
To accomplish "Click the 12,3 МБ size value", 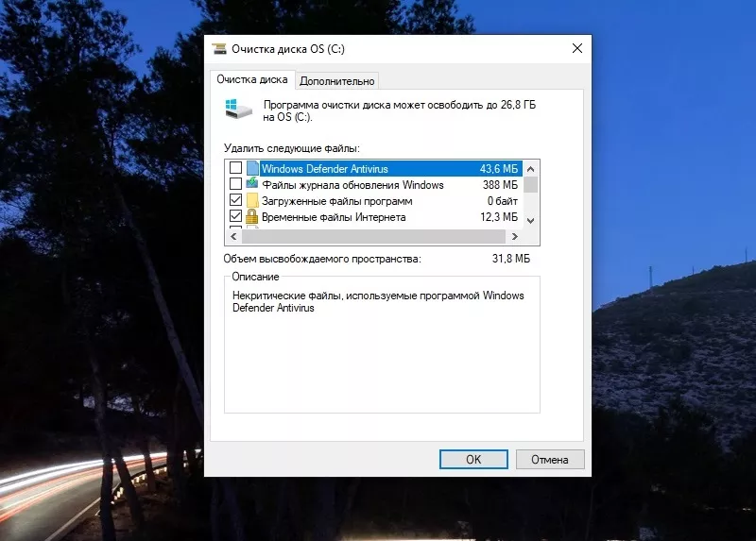I will pyautogui.click(x=499, y=217).
